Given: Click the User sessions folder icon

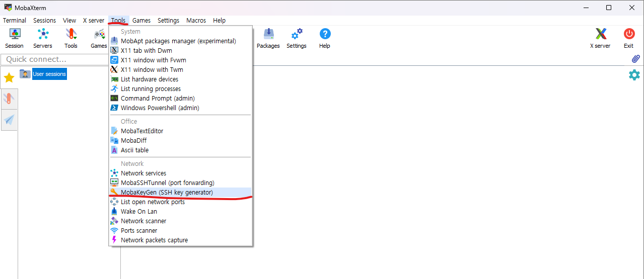Looking at the screenshot, I should [25, 74].
